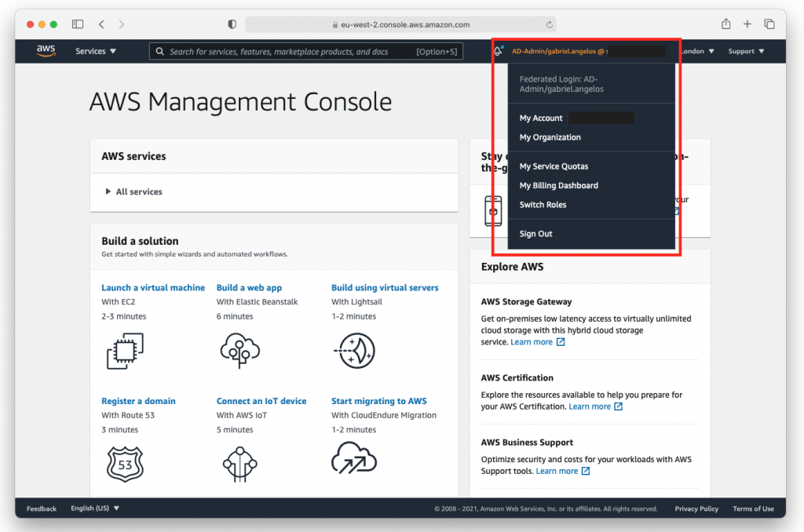Sign Out from the account menu
804x532 pixels.
(x=535, y=234)
